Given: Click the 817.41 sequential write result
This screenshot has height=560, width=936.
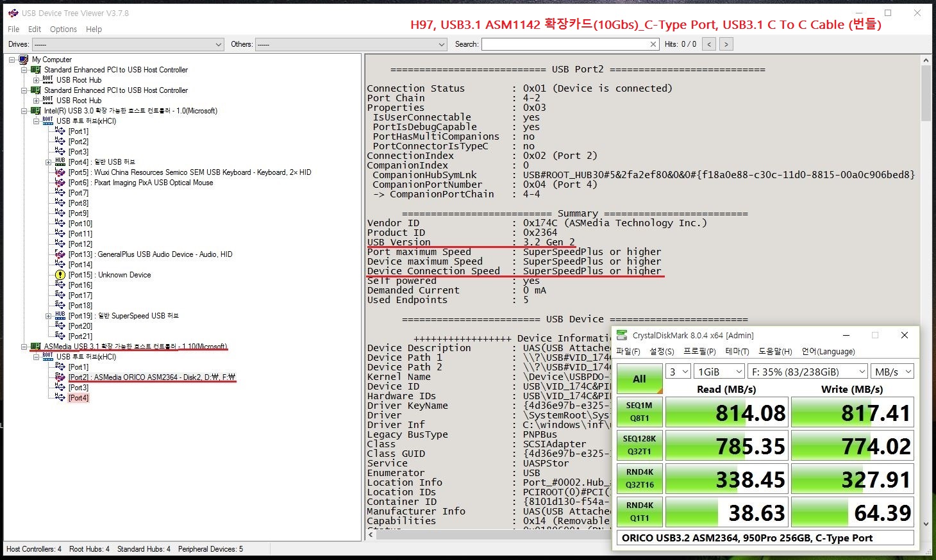Looking at the screenshot, I should (853, 413).
